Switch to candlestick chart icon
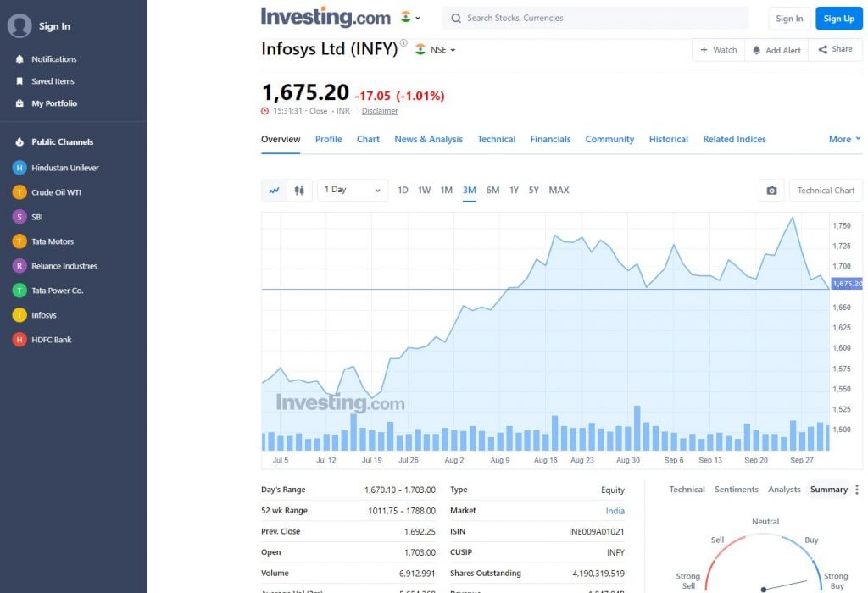Screen dimensions: 868x593 (299, 191)
